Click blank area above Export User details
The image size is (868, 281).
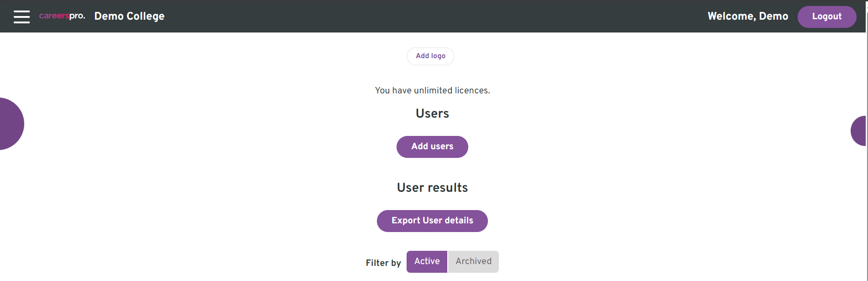click(432, 202)
